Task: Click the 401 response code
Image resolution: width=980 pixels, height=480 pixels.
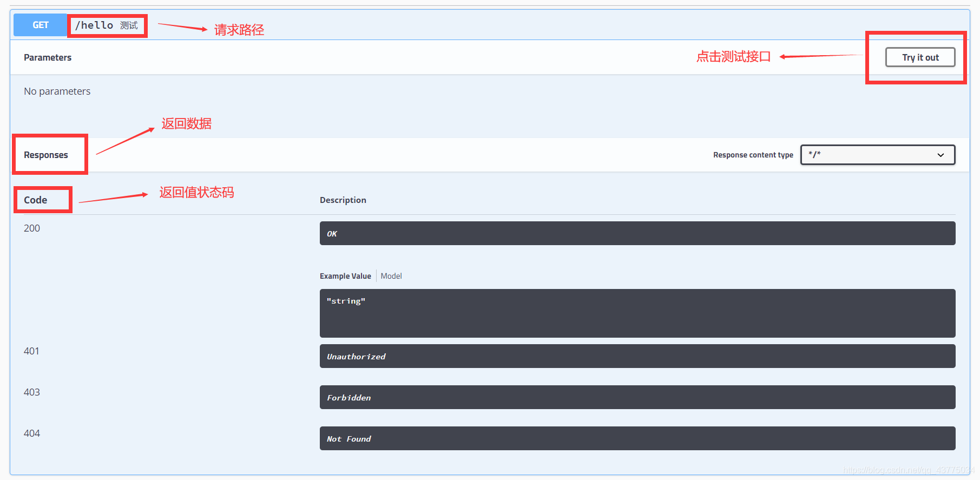Action: point(31,351)
